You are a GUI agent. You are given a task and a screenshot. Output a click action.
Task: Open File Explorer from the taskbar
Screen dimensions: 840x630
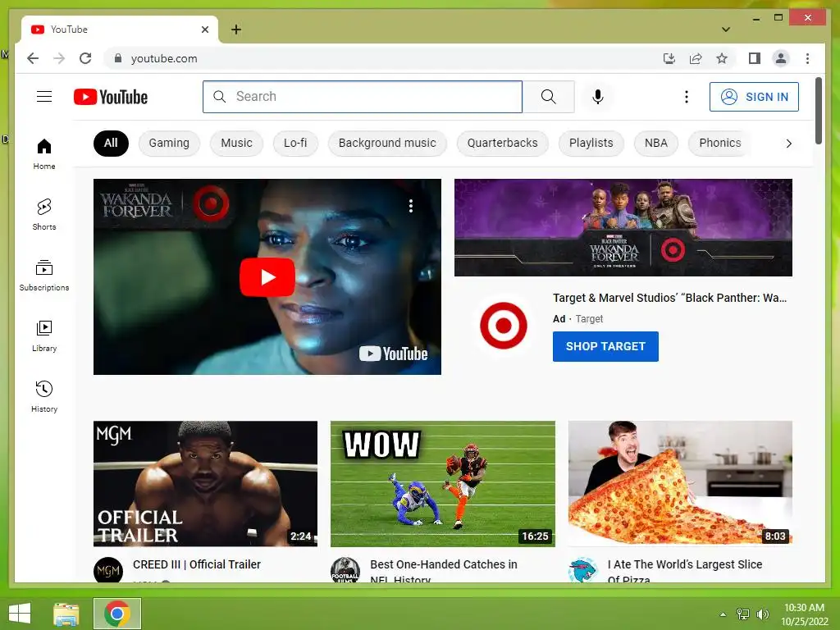[66, 614]
